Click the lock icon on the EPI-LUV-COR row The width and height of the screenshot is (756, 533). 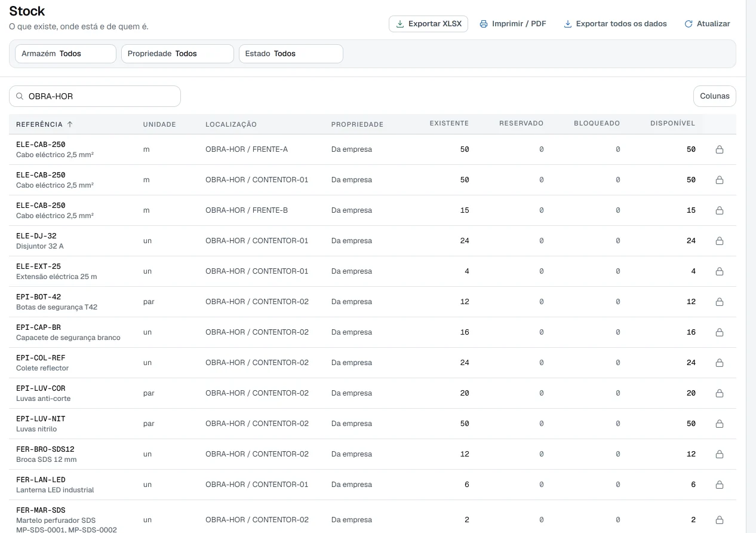click(x=720, y=393)
